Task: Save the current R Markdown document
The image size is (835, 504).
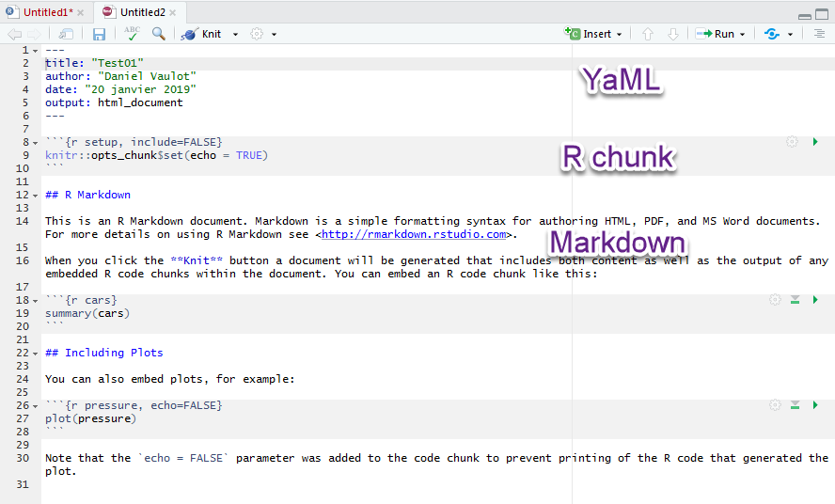Action: coord(99,34)
